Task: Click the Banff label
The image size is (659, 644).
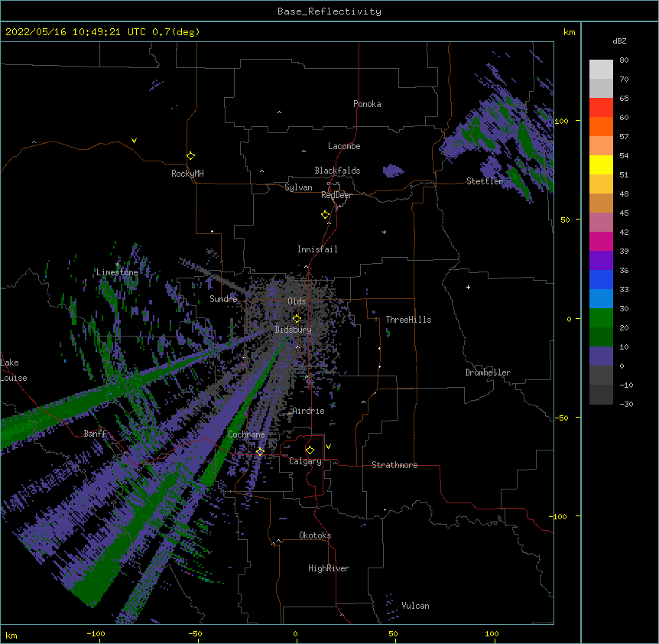Action: [95, 434]
